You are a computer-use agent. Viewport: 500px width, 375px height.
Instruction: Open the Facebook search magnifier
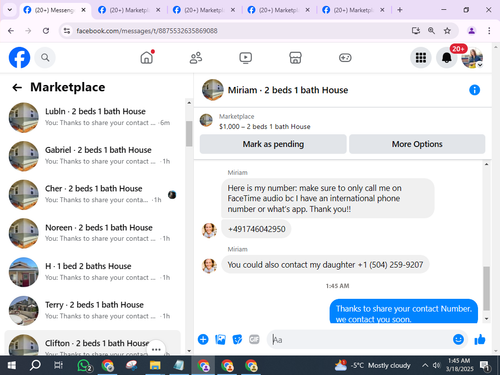click(x=45, y=58)
